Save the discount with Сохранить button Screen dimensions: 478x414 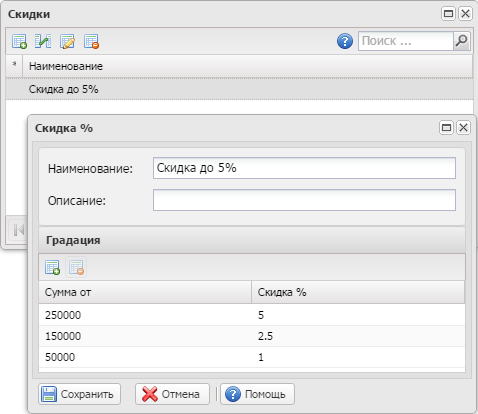pos(79,394)
